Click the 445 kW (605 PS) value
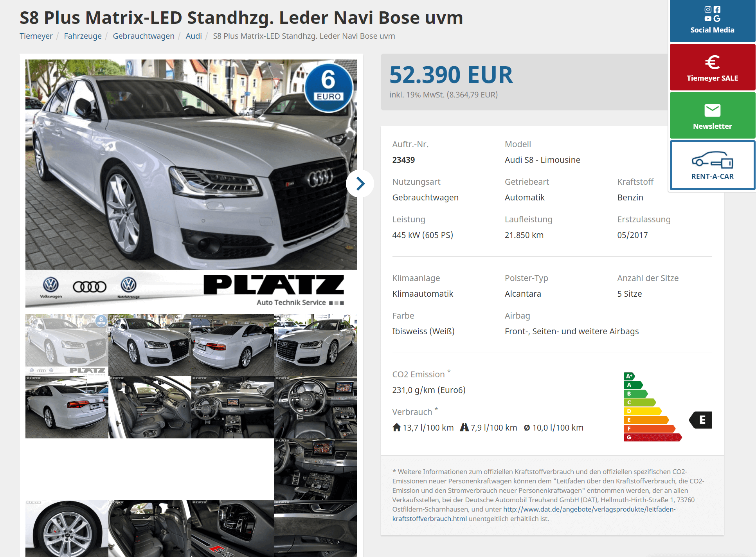The height and width of the screenshot is (557, 756). (x=423, y=235)
